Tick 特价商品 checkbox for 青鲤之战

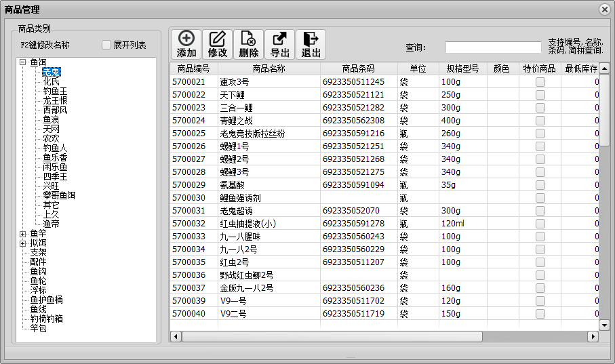tap(540, 121)
